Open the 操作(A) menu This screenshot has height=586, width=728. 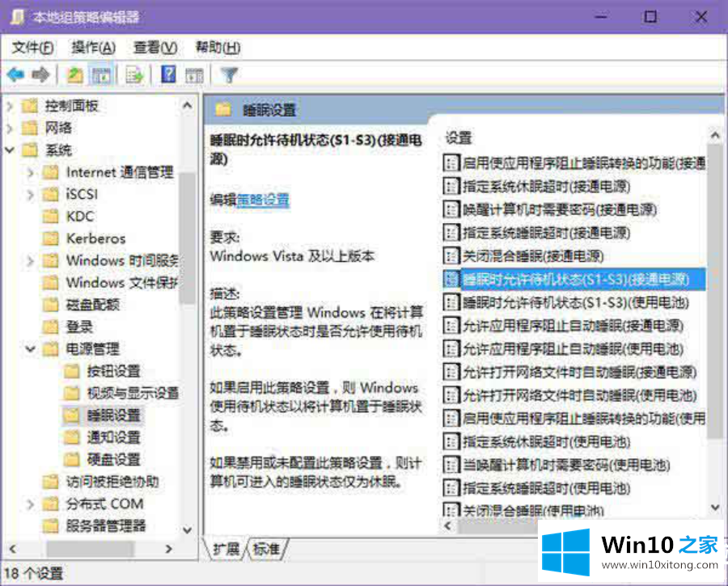[93, 48]
